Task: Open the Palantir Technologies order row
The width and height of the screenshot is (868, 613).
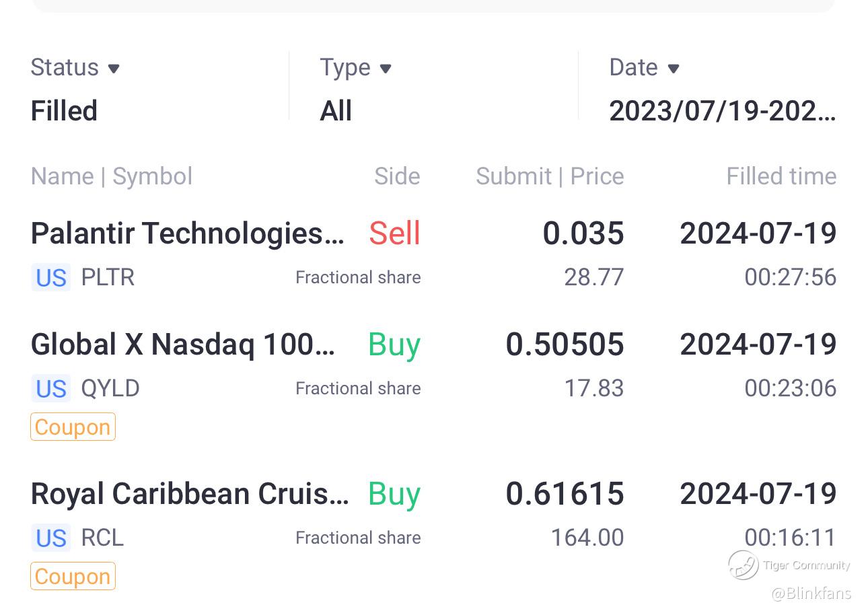Action: (187, 233)
